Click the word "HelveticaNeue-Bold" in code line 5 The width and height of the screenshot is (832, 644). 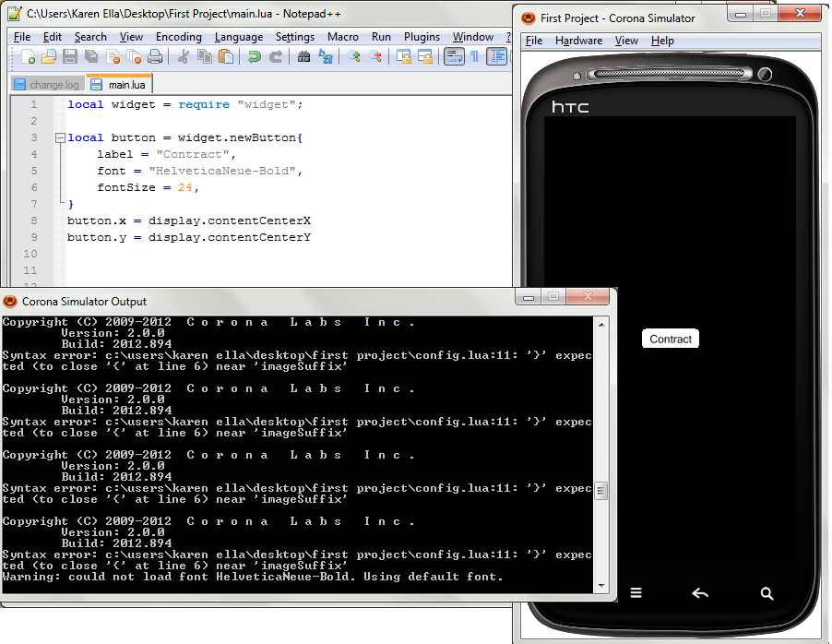[222, 171]
